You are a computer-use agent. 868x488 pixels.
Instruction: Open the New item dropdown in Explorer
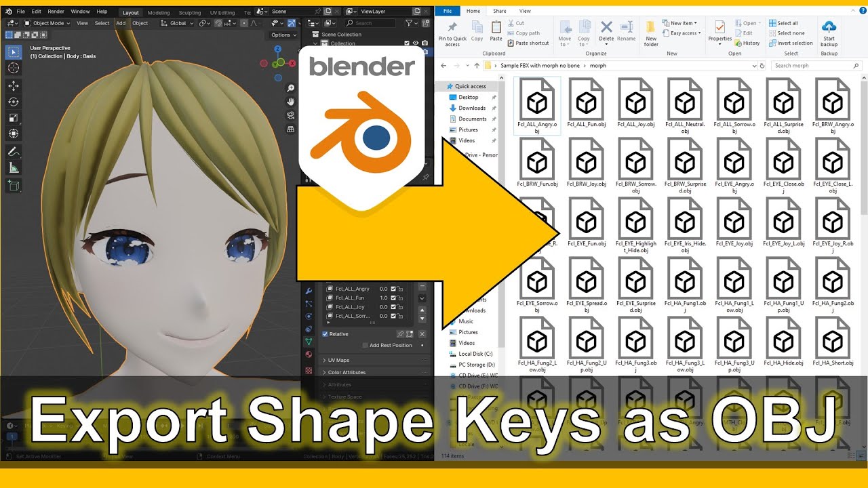681,23
